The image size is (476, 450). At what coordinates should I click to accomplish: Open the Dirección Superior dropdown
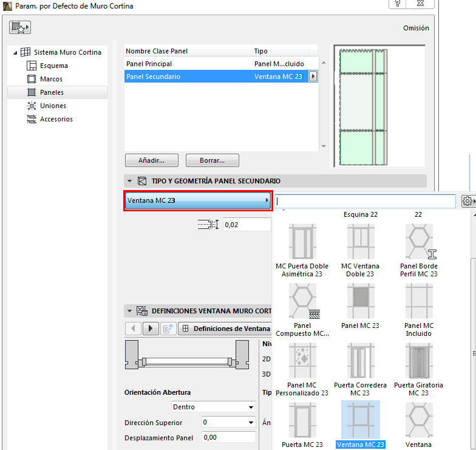coord(228,423)
